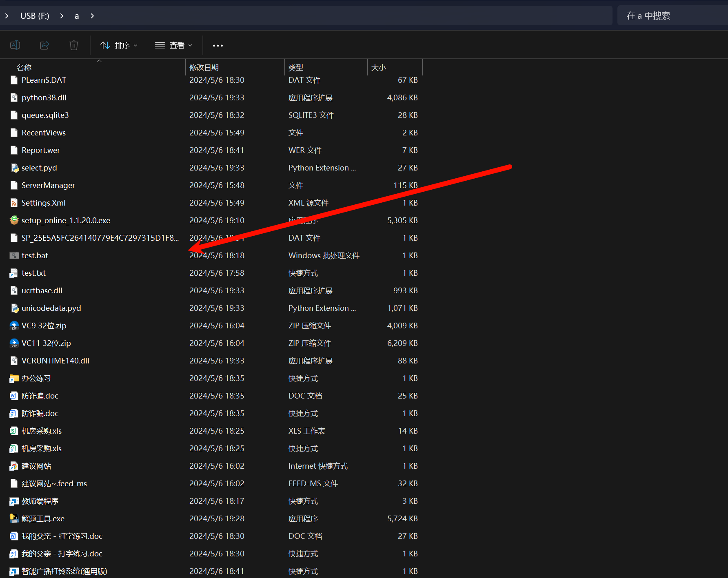Select the 27 KB 我的父亲 - 打字练习.doc icon
This screenshot has height=578, width=728.
click(x=14, y=536)
